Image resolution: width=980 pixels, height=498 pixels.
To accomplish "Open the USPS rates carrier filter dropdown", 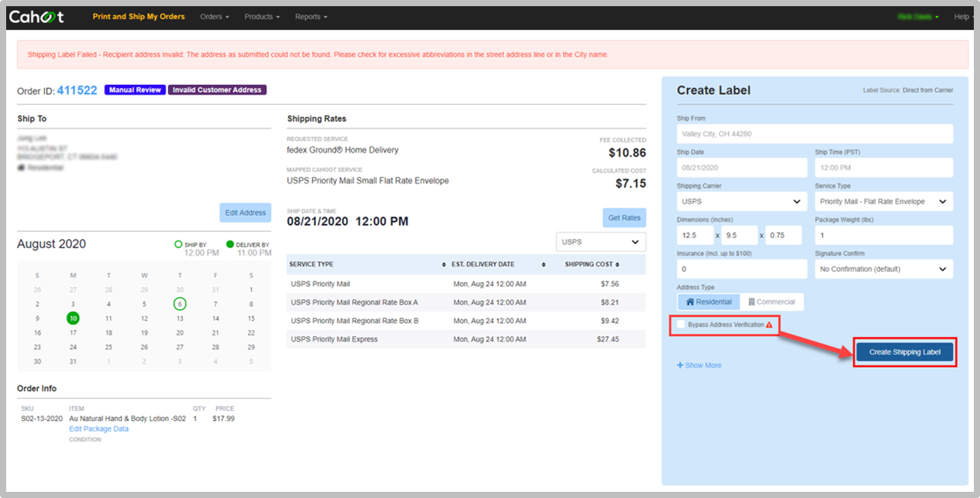I will (x=601, y=242).
